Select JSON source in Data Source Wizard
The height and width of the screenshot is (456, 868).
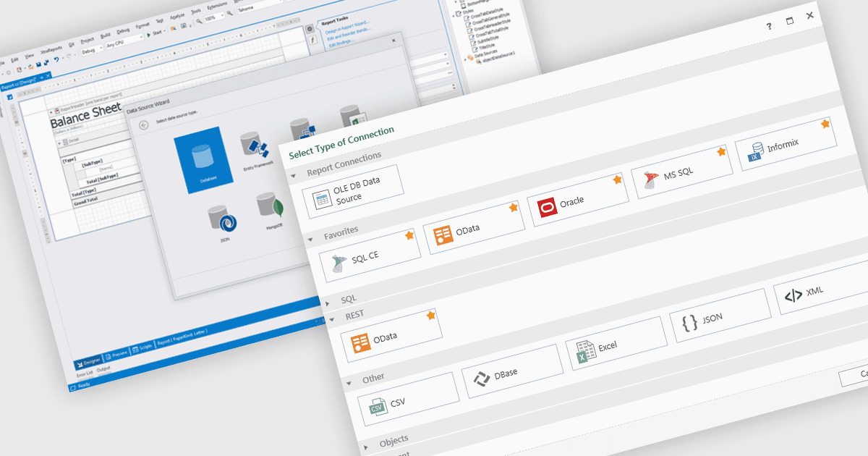[221, 224]
